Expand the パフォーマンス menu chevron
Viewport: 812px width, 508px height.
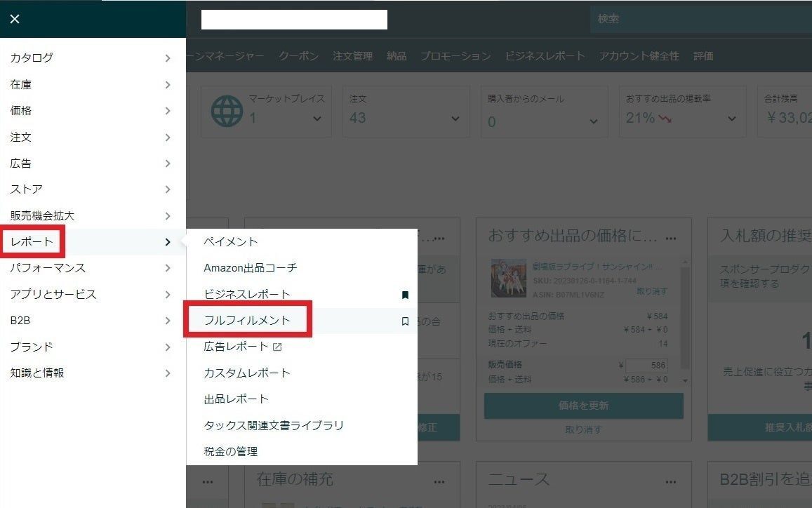[167, 268]
